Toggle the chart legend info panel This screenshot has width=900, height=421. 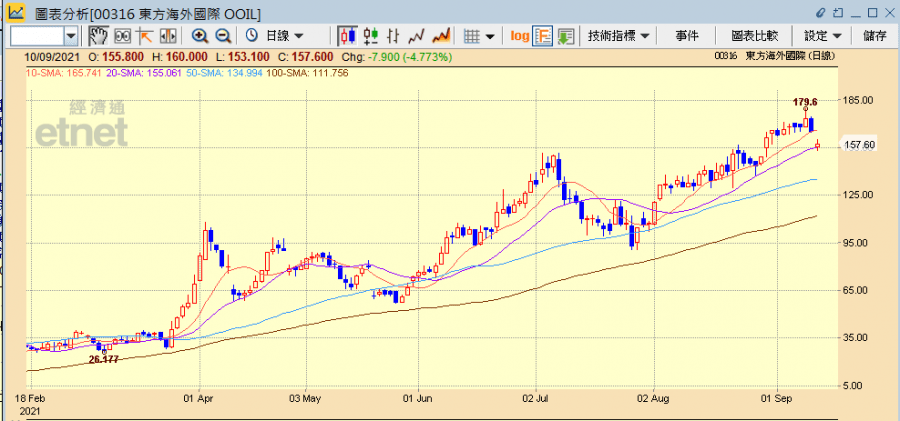pyautogui.click(x=543, y=36)
